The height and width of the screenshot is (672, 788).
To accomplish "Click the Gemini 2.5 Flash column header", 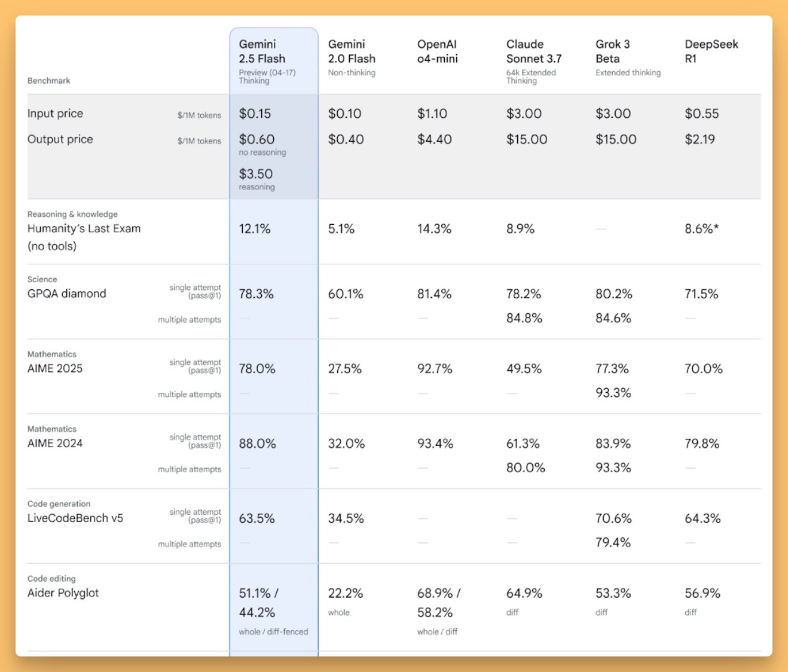I will click(x=262, y=51).
